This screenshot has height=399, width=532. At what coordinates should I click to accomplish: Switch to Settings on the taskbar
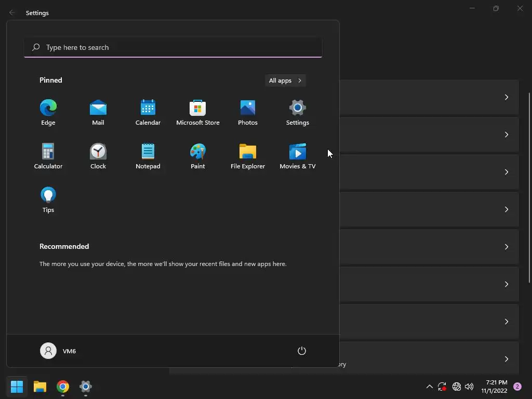click(86, 387)
